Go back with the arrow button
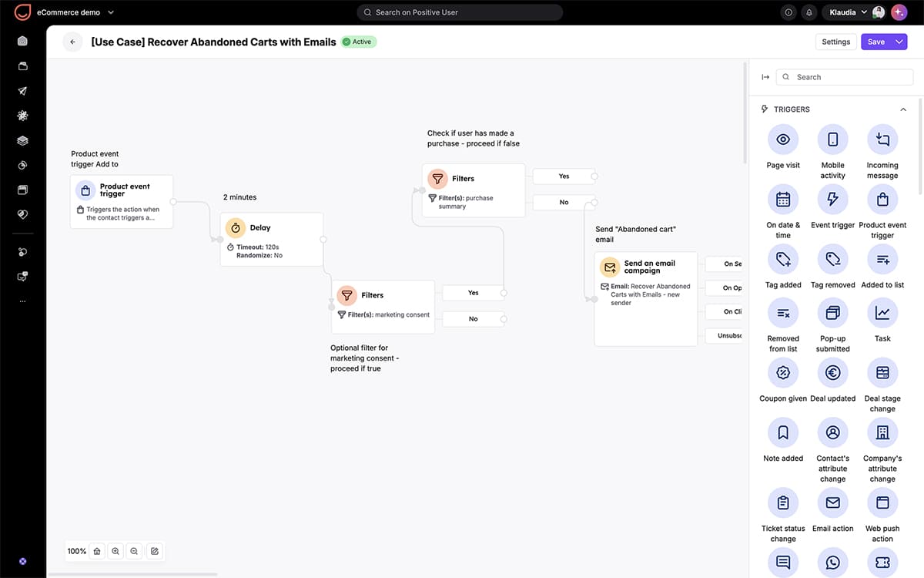This screenshot has width=924, height=578. click(72, 42)
